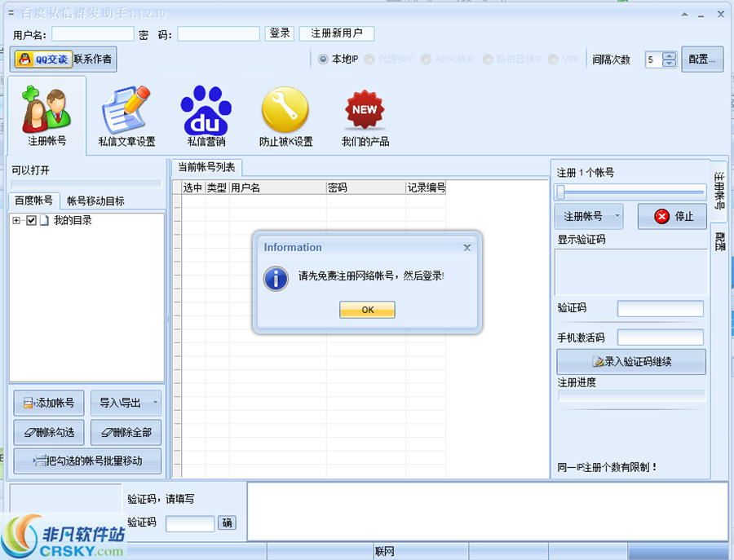Screen dimensions: 734x560
Task: Click the 确 confirm button
Action: (227, 523)
